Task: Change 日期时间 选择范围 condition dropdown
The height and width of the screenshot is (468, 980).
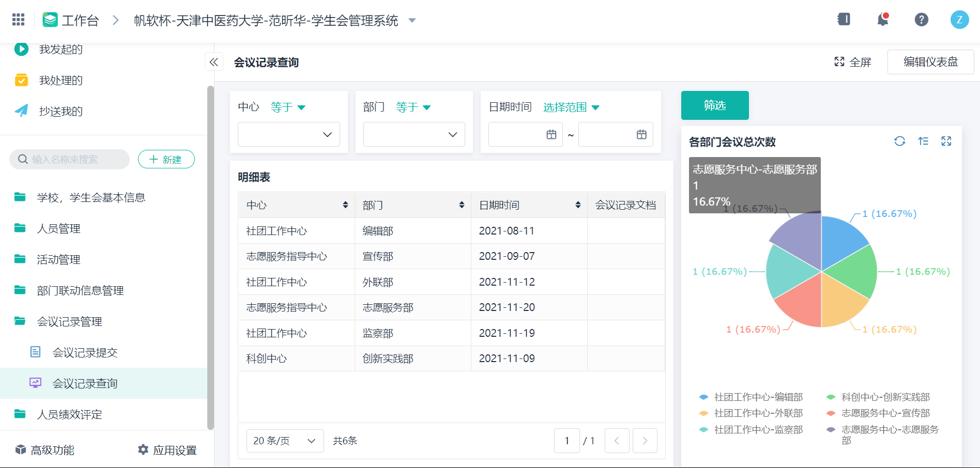Action: [571, 107]
